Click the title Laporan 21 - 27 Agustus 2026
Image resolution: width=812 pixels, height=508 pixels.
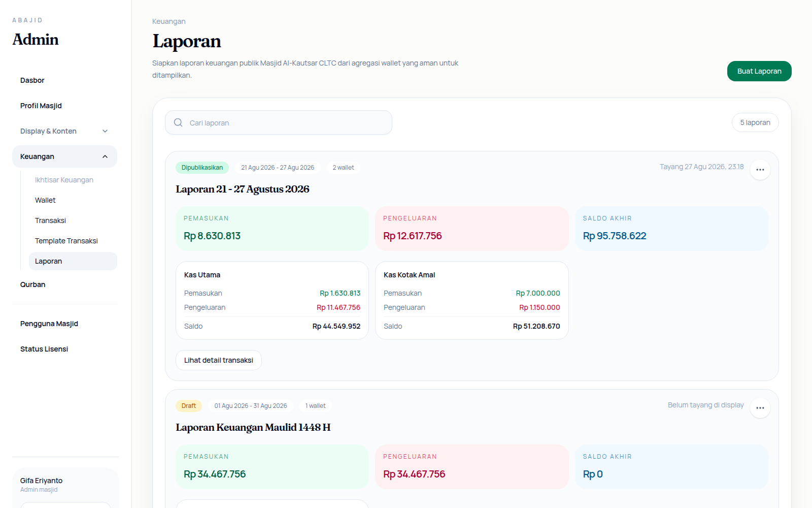[x=243, y=189]
